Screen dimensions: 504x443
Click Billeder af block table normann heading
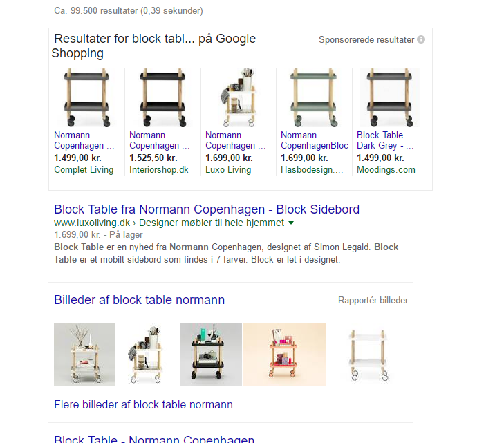pos(139,300)
